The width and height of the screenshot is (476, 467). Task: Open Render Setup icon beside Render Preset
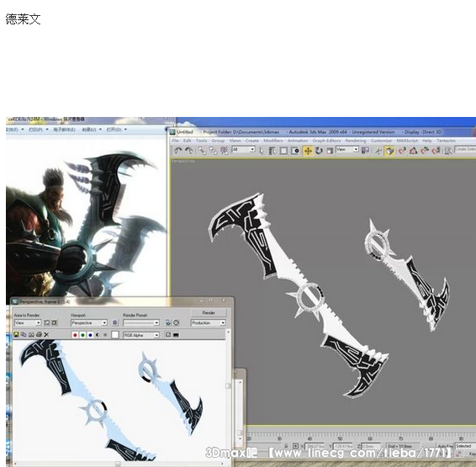point(168,322)
